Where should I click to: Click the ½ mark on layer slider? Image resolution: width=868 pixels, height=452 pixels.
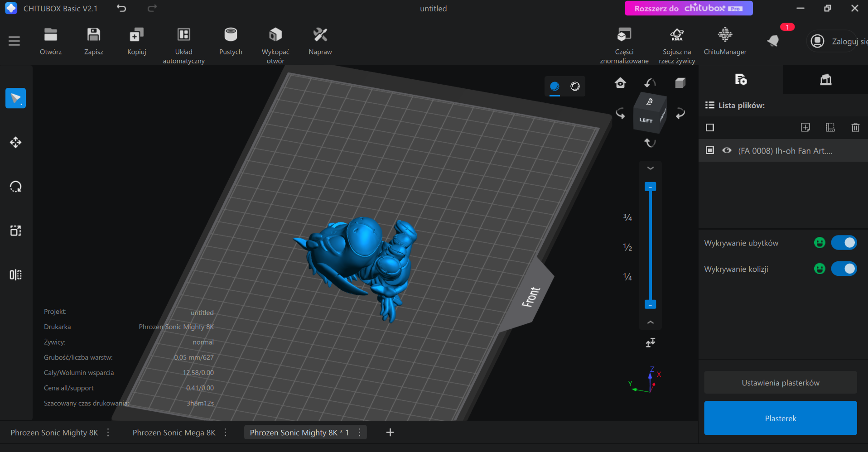click(x=627, y=247)
